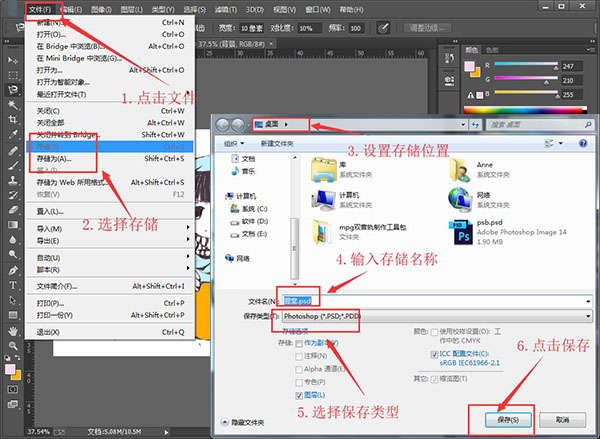Expand the 自动(U) submenu
Viewport: 600px width, 439px height.
click(x=110, y=258)
